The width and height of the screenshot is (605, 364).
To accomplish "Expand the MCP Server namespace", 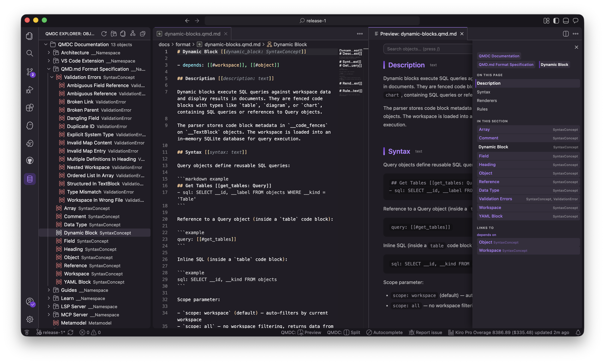I will (49, 314).
